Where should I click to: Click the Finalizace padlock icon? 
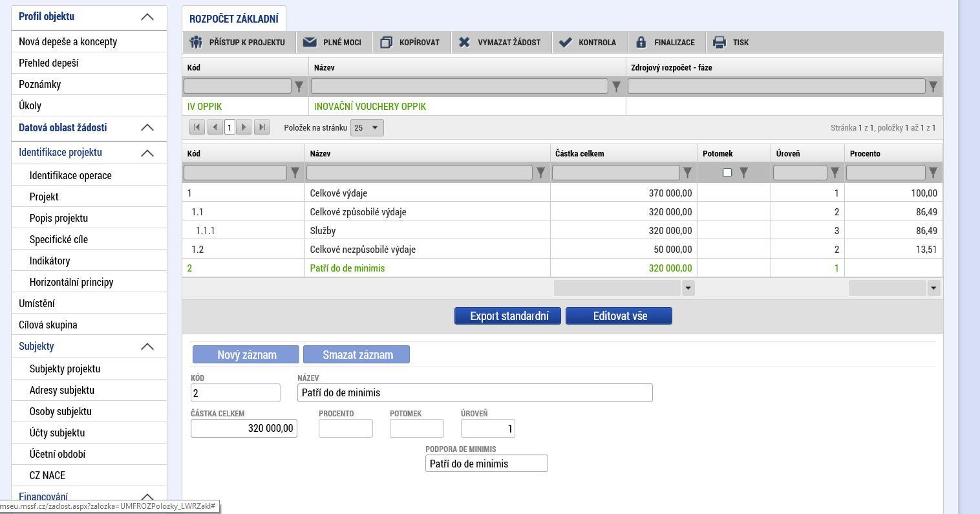tap(641, 42)
